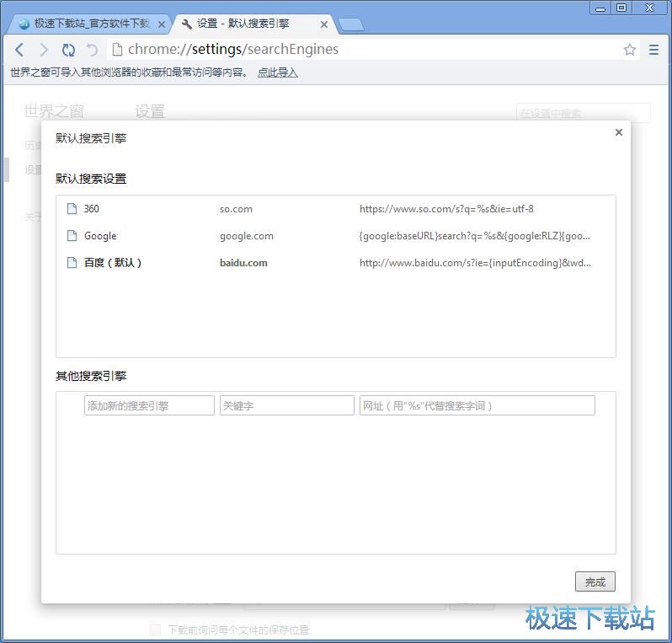Screen dimensions: 672x643
Task: Close the default search engine dialog
Action: click(x=618, y=132)
